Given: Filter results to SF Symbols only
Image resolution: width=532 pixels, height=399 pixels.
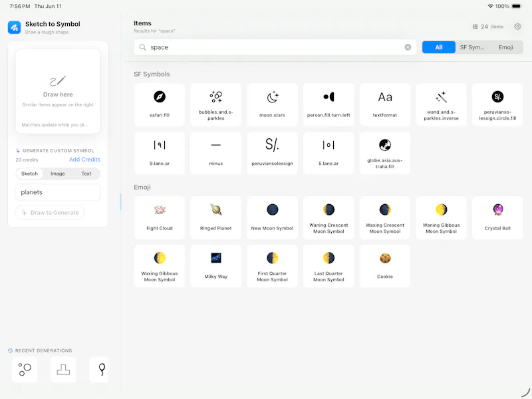Looking at the screenshot, I should coord(472,47).
